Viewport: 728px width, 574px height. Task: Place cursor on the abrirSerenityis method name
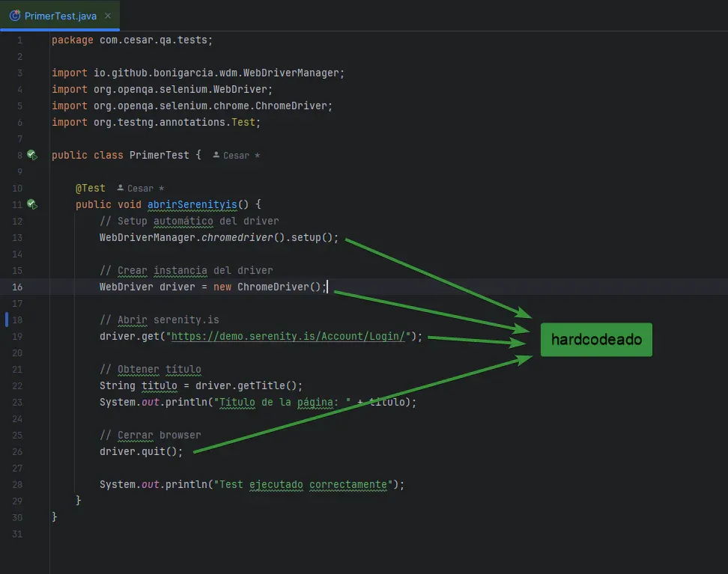[192, 204]
